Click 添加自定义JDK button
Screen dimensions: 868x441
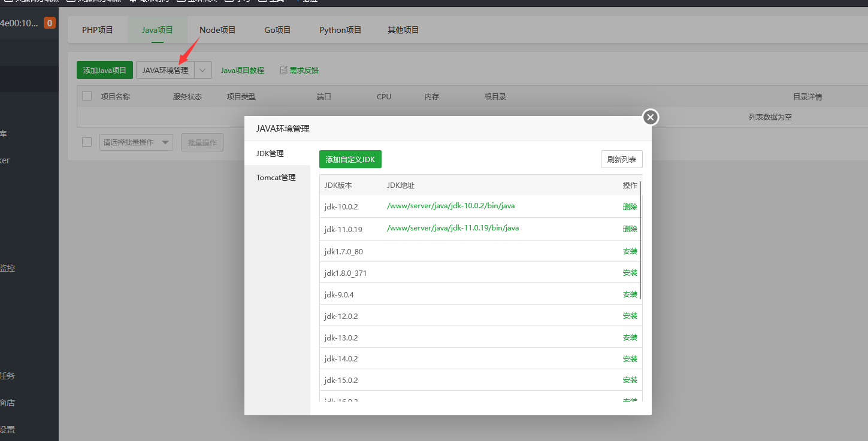tap(350, 160)
